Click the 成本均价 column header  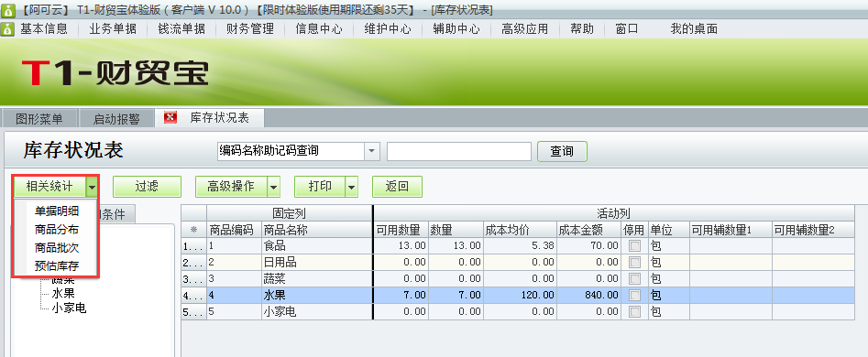[520, 230]
